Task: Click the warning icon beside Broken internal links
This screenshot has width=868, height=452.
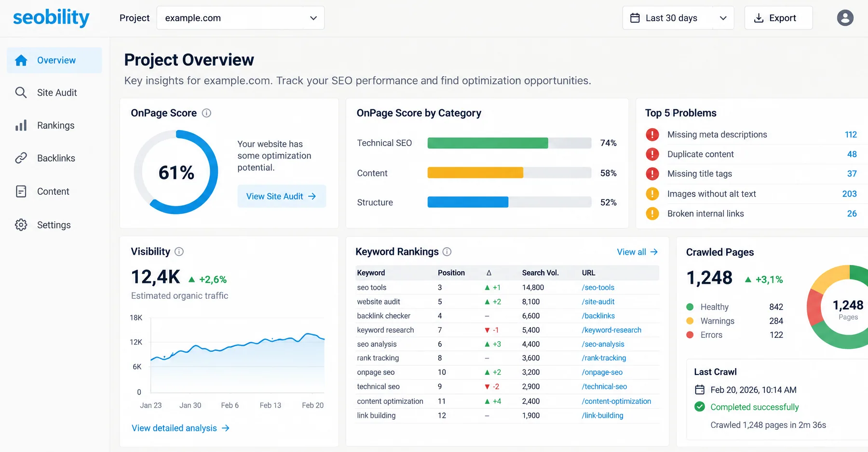Action: pos(652,213)
